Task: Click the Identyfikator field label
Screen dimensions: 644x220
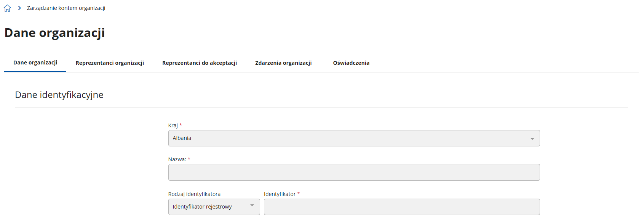Action: point(280,194)
